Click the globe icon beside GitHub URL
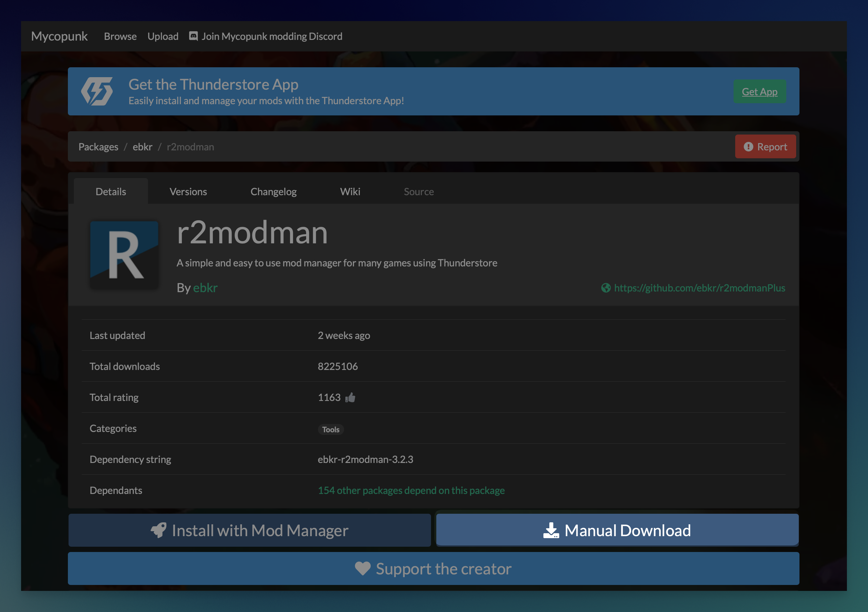 click(x=606, y=288)
